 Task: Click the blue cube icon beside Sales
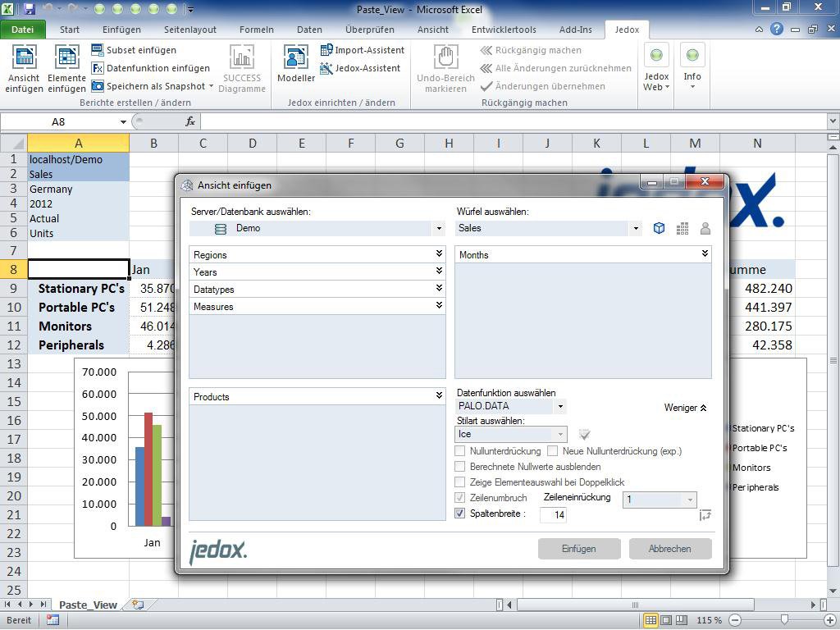pyautogui.click(x=659, y=228)
